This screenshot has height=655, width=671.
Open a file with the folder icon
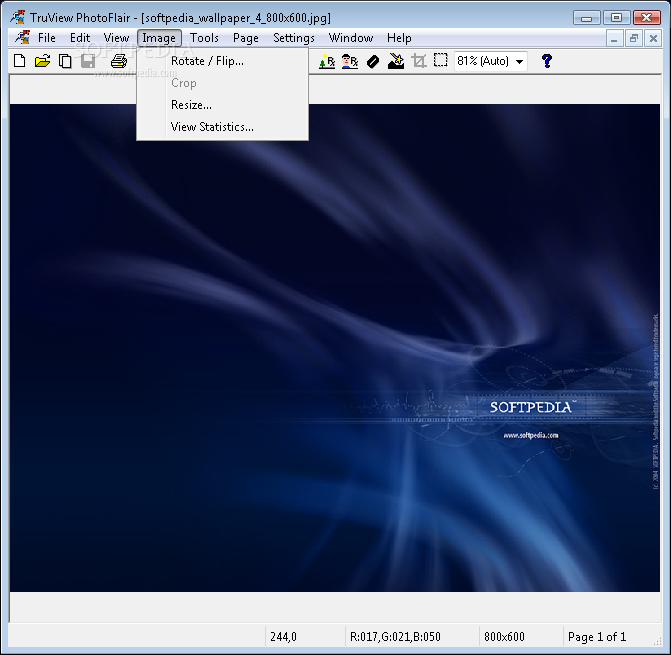click(x=42, y=61)
